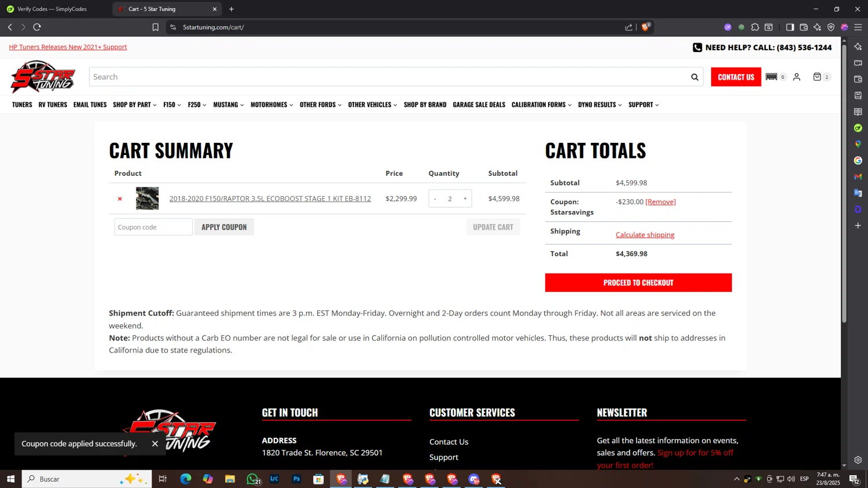Image resolution: width=868 pixels, height=488 pixels.
Task: Decrease quantity with minus button
Action: (x=435, y=199)
